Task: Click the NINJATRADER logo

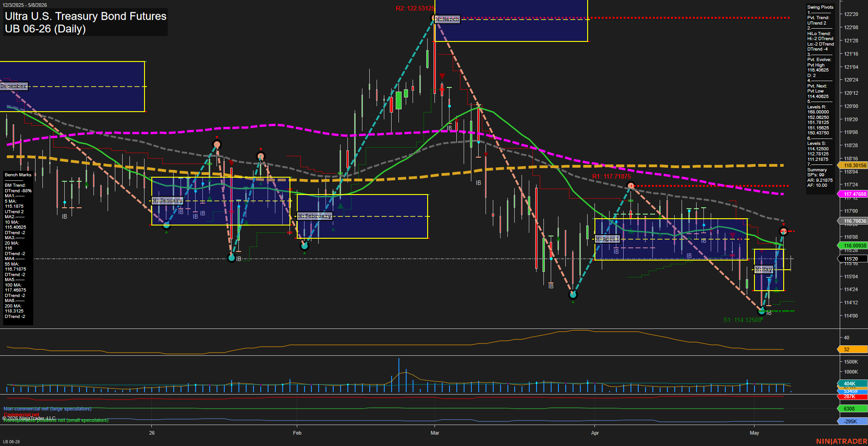Action: (x=842, y=441)
